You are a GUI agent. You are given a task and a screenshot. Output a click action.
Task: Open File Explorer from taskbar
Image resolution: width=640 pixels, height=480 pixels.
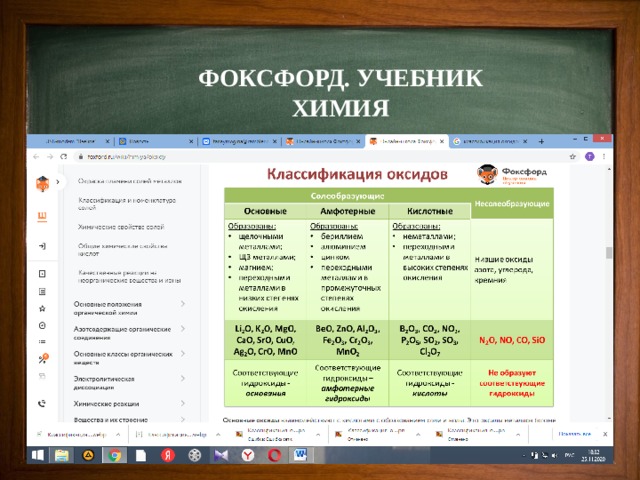point(61,455)
